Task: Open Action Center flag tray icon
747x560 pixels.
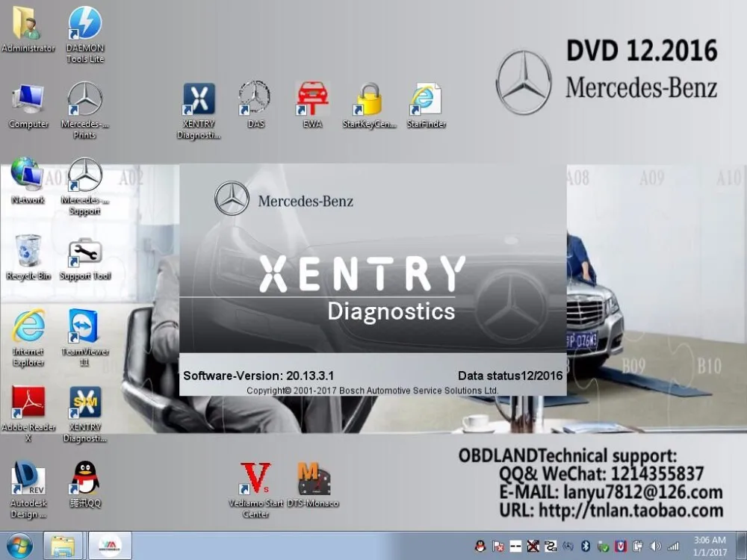Action: pos(498,547)
